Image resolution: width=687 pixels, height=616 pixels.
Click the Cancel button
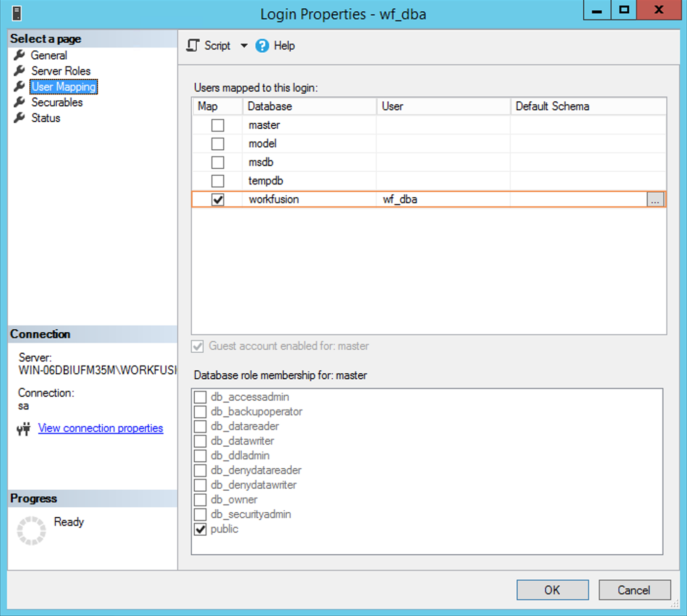click(634, 590)
